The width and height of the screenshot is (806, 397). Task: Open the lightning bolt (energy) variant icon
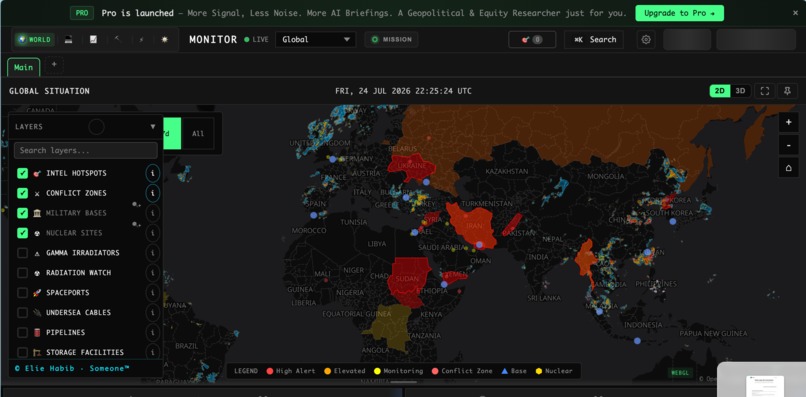click(x=141, y=40)
